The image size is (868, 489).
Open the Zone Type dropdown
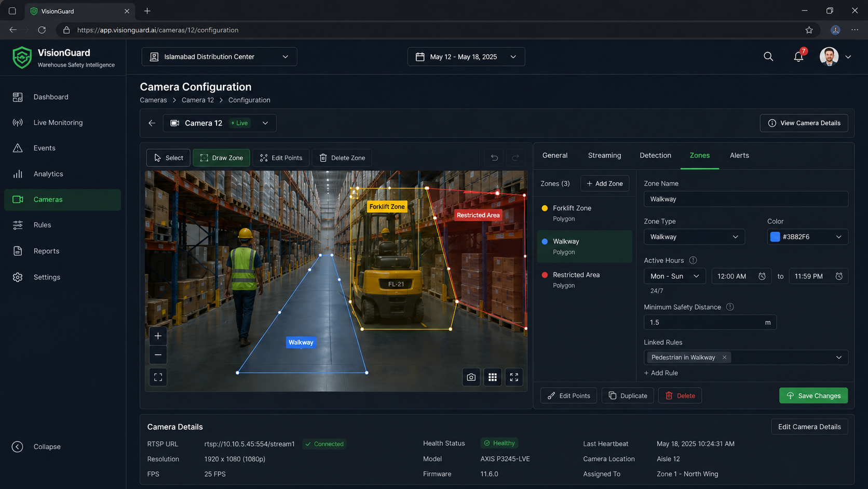tap(694, 237)
